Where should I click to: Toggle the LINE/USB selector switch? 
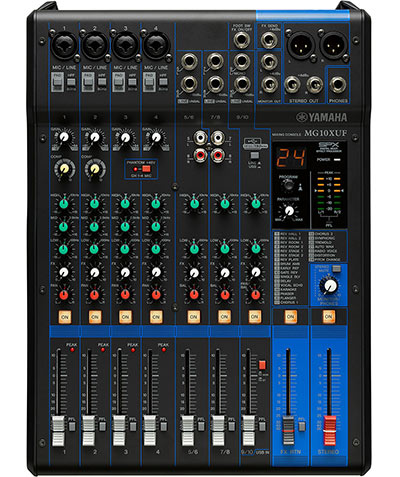255,155
